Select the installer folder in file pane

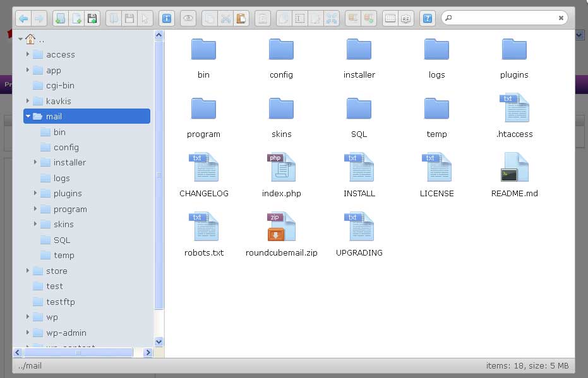[359, 58]
